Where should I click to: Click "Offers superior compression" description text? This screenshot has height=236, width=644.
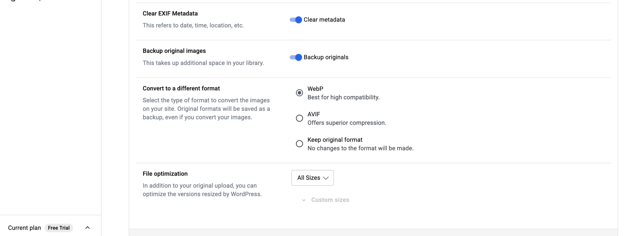346,123
